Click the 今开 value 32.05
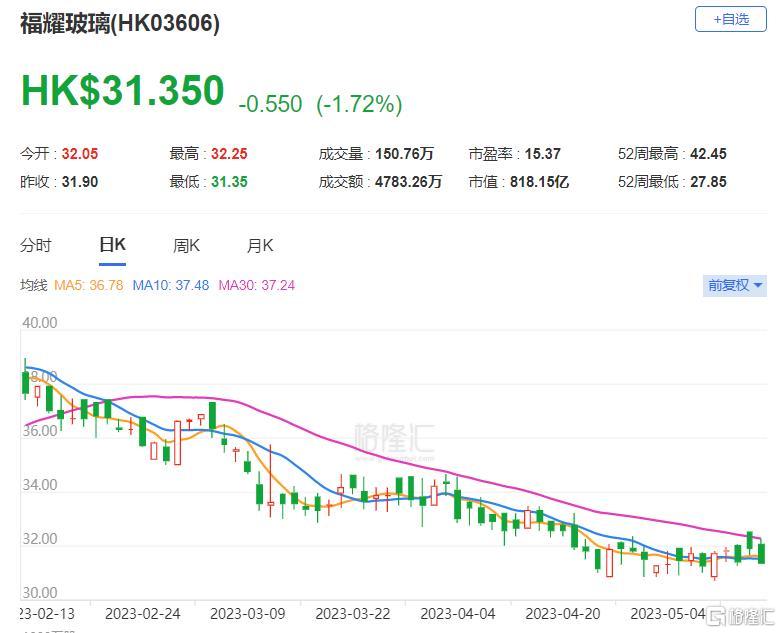Screen dimensions: 781x633 tap(80, 154)
